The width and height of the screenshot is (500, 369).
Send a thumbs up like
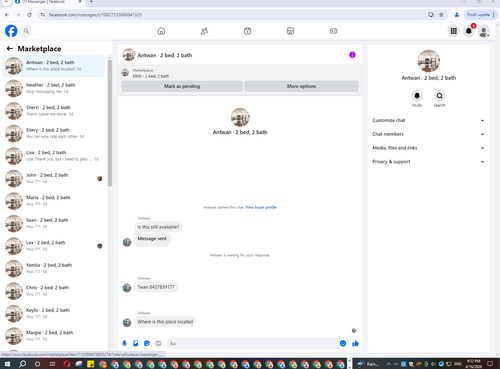(x=355, y=343)
